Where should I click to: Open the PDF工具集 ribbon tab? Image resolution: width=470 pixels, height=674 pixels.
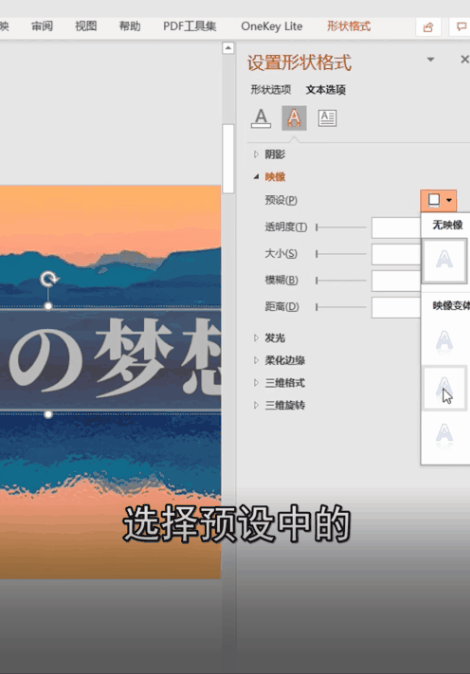pyautogui.click(x=190, y=26)
